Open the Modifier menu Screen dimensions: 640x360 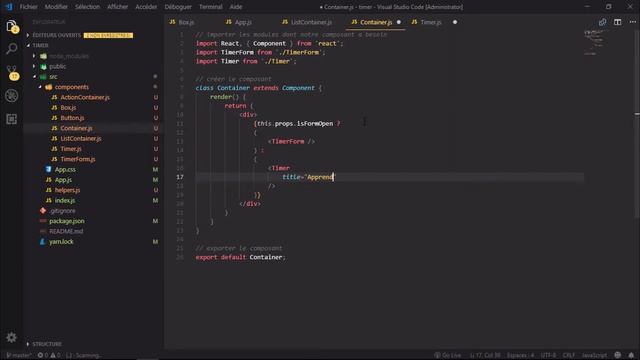(x=56, y=7)
